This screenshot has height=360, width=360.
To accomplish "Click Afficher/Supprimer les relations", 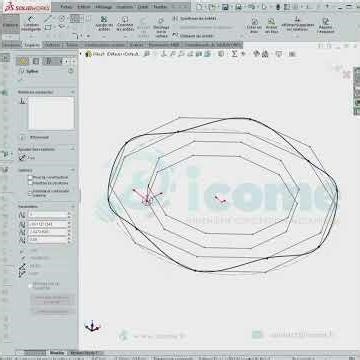I will tap(297, 23).
